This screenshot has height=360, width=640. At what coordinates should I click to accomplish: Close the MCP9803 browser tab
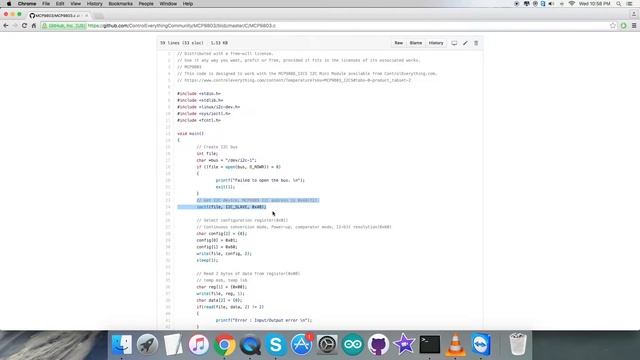(x=87, y=16)
